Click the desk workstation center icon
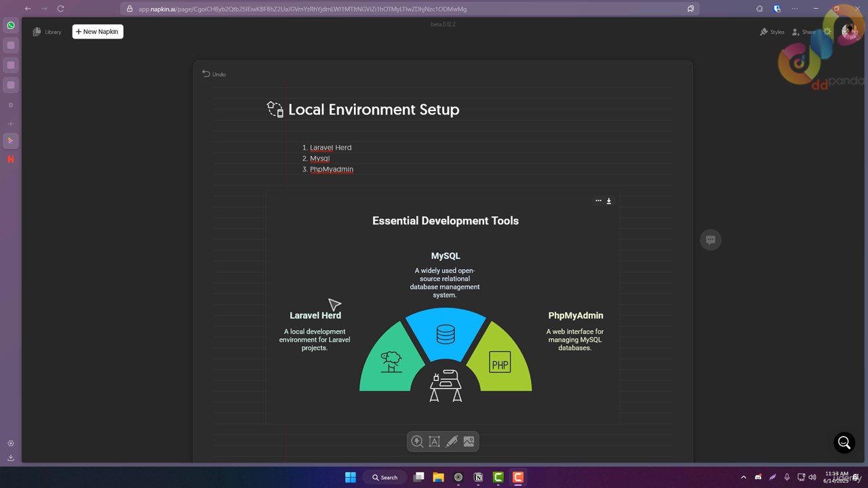Screen dimensions: 868x488 point(446,384)
